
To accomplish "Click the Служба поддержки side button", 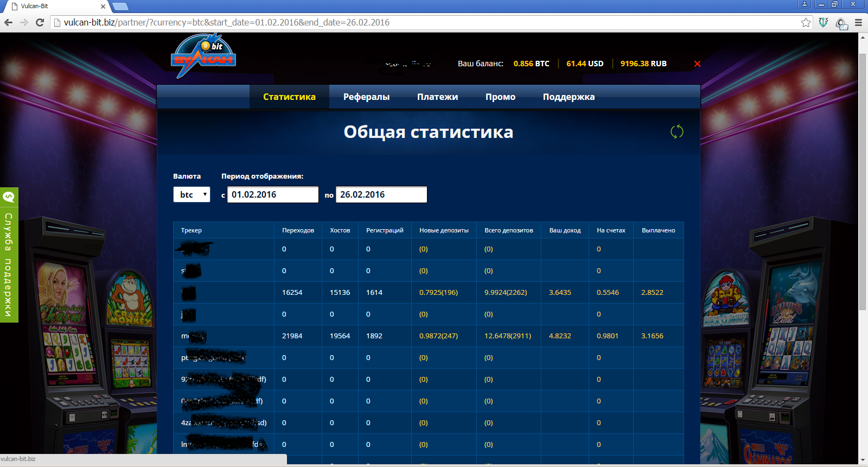I will tap(9, 255).
